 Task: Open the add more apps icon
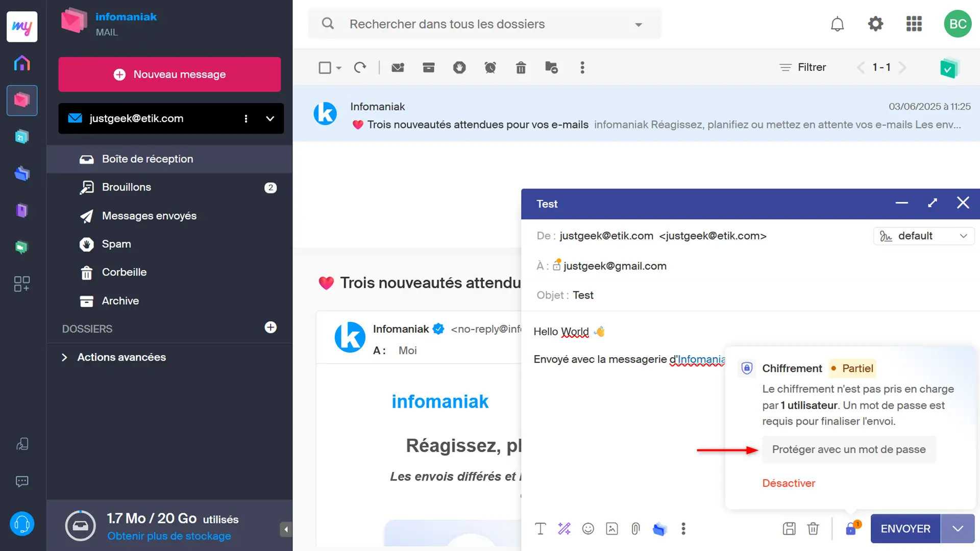pos(22,284)
